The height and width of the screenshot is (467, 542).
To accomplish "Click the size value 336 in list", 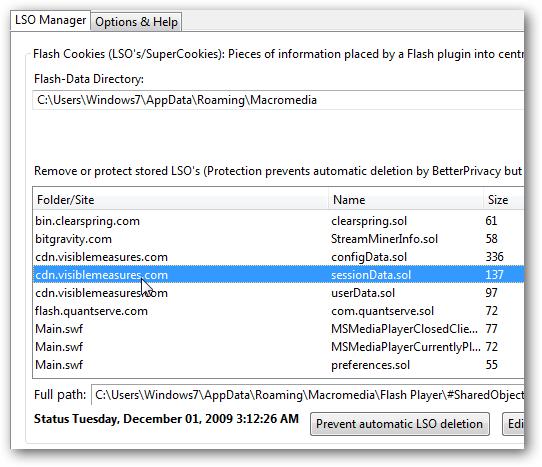I will click(x=494, y=257).
